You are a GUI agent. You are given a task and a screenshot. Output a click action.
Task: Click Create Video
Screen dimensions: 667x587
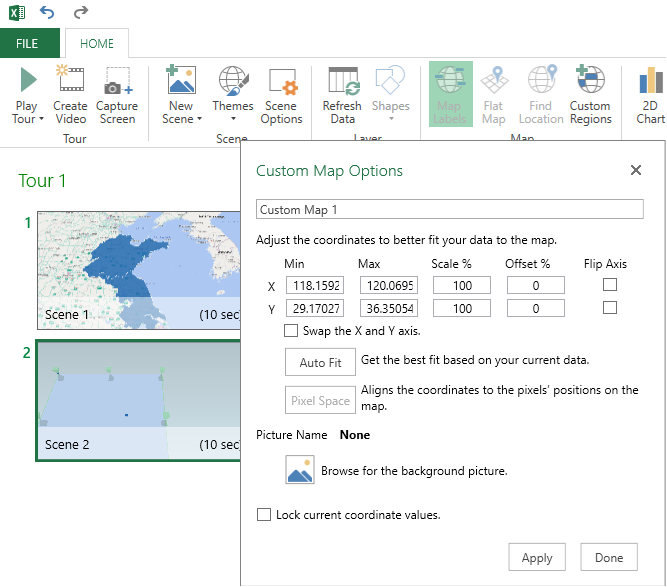pos(70,95)
